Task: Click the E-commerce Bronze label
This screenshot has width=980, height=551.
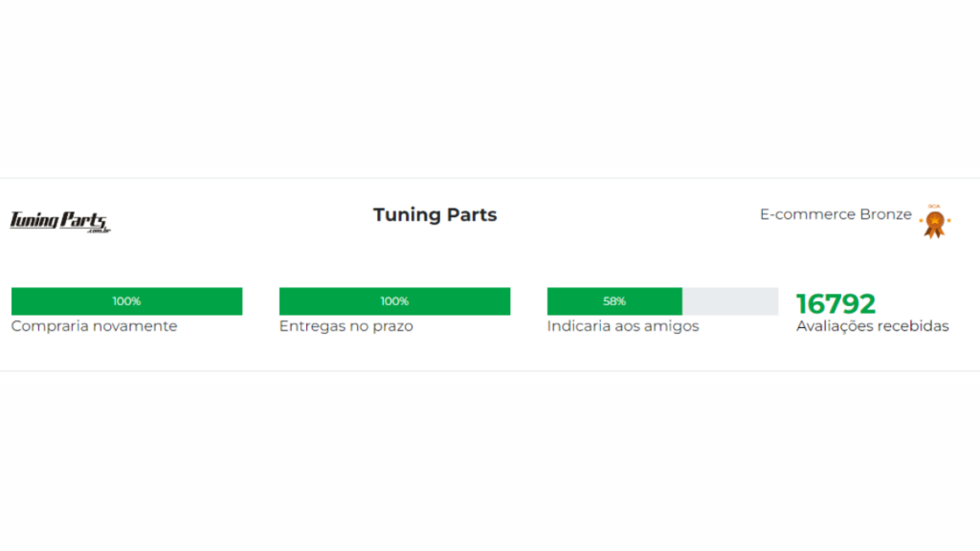Action: click(835, 214)
